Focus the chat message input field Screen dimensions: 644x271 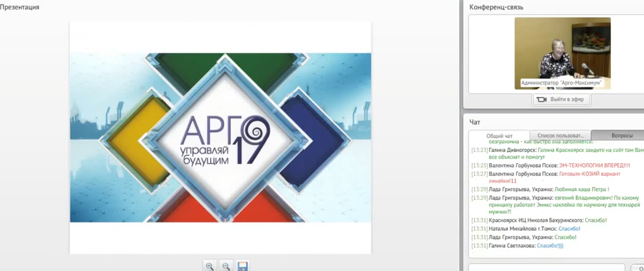[546, 268]
